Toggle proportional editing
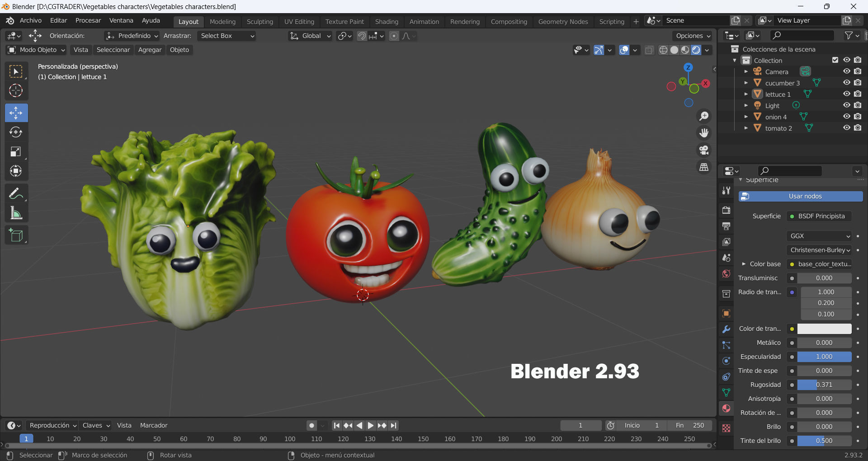The height and width of the screenshot is (461, 868). click(394, 36)
